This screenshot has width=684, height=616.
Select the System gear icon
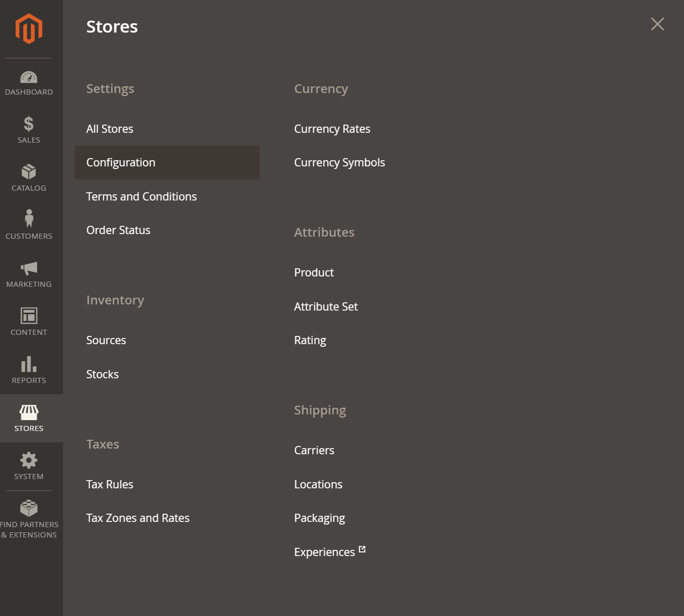(29, 460)
